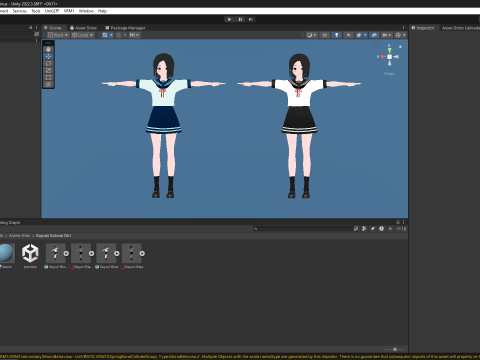The image size is (480, 360).
Task: Select the Scale tool
Action: point(48,70)
